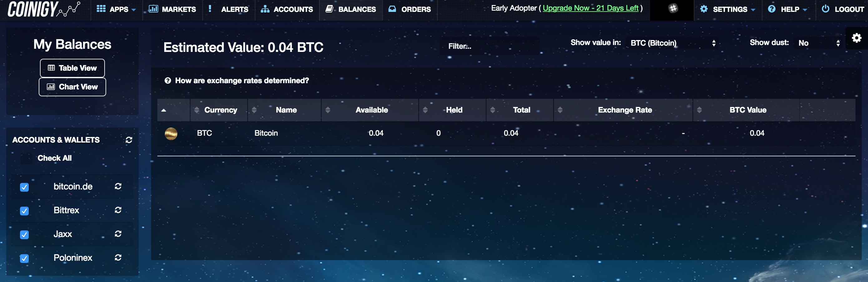Open the Alerts page

pyautogui.click(x=229, y=9)
